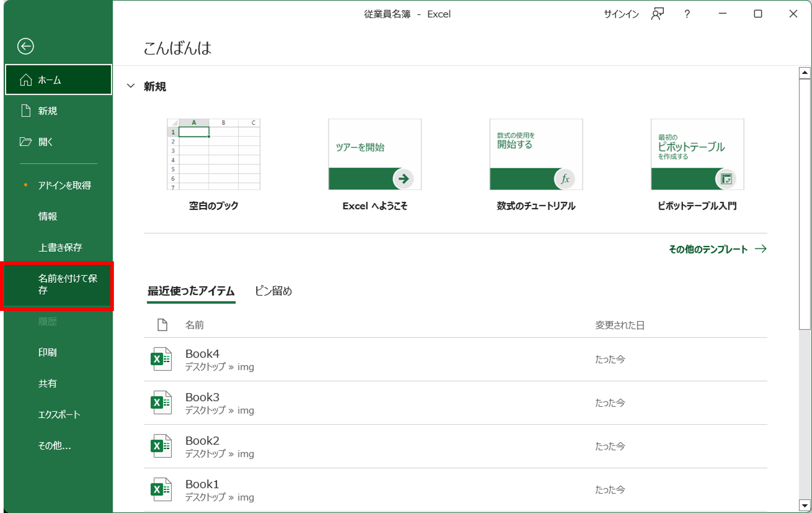Click the back arrow to return to workbook
Image resolution: width=812 pixels, height=513 pixels.
pyautogui.click(x=26, y=46)
